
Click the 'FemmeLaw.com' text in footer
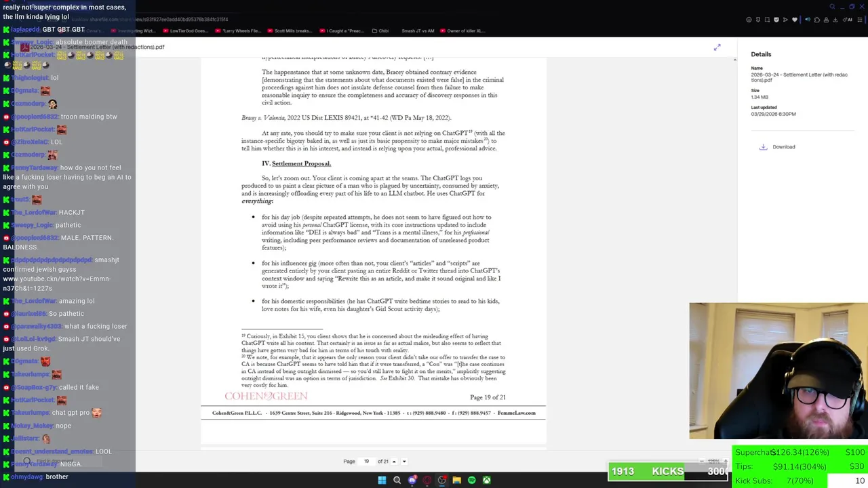[516, 413]
